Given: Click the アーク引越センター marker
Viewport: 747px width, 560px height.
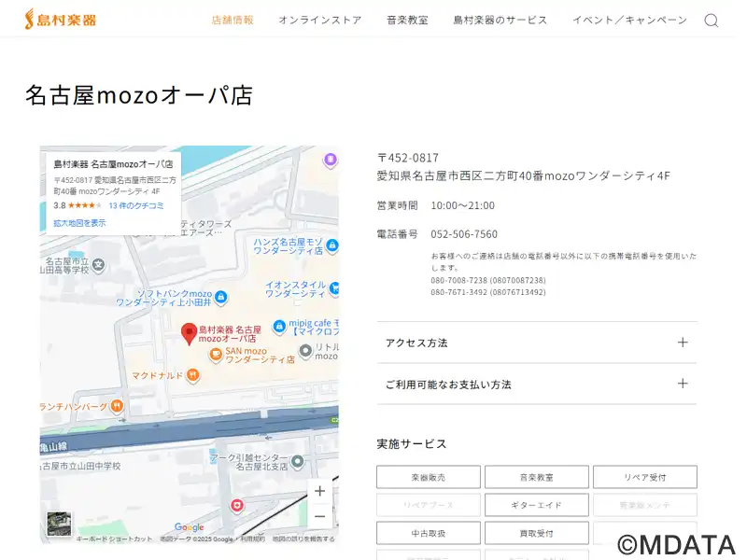Looking at the screenshot, I should [298, 461].
